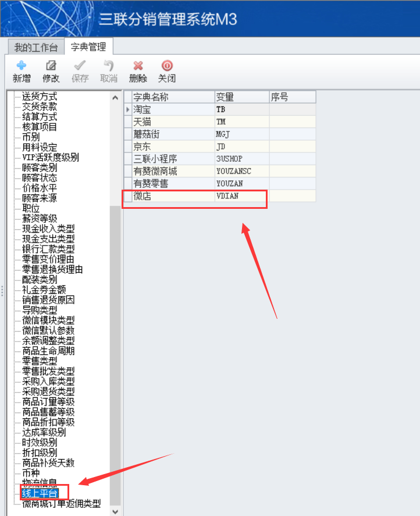Select highlighted 线上平台 tree node

(40, 493)
